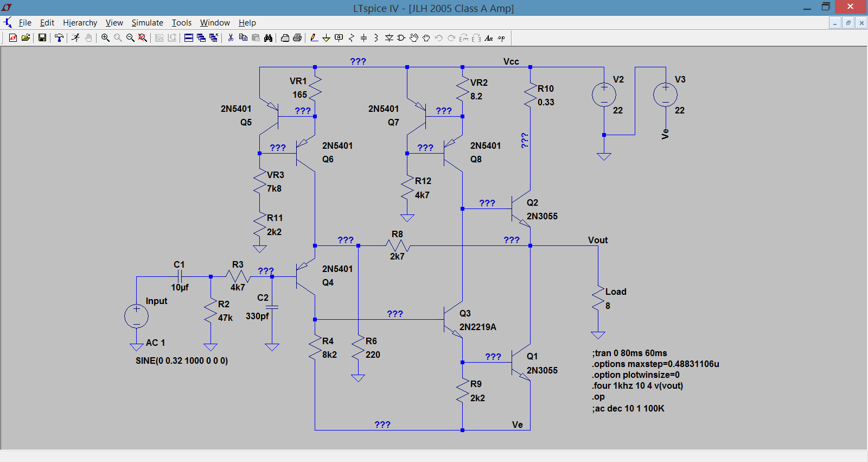Image resolution: width=868 pixels, height=462 pixels.
Task: Select the Q5 transistor label
Action: 246,122
